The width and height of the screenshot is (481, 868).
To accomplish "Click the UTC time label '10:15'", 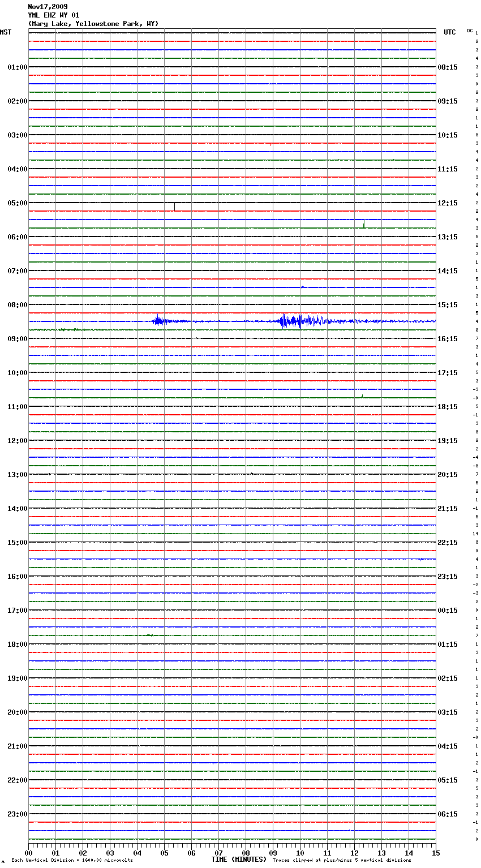I will click(448, 135).
